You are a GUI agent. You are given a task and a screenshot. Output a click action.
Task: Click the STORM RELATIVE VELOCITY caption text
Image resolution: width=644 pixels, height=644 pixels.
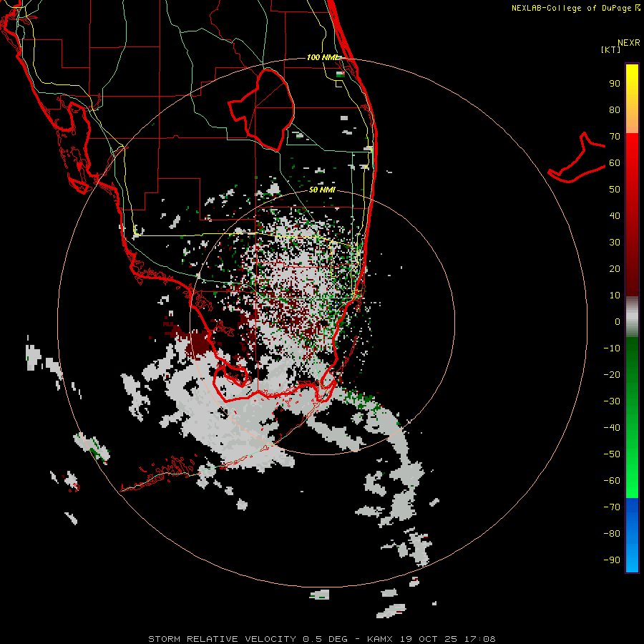click(x=223, y=639)
